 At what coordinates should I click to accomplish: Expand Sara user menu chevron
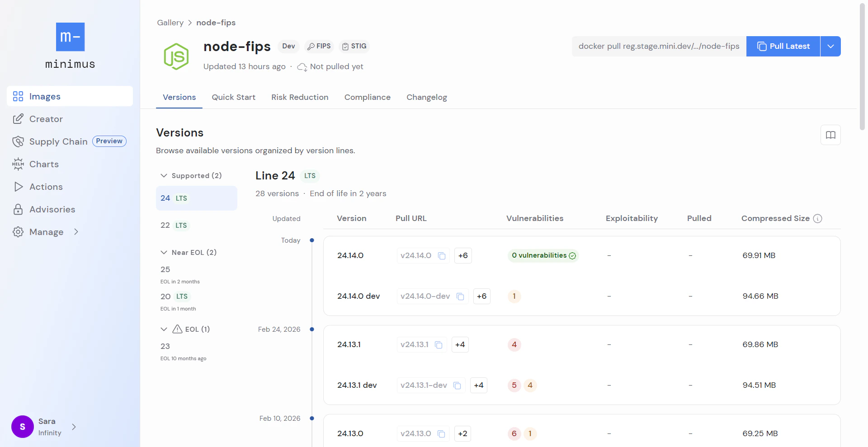pos(74,427)
